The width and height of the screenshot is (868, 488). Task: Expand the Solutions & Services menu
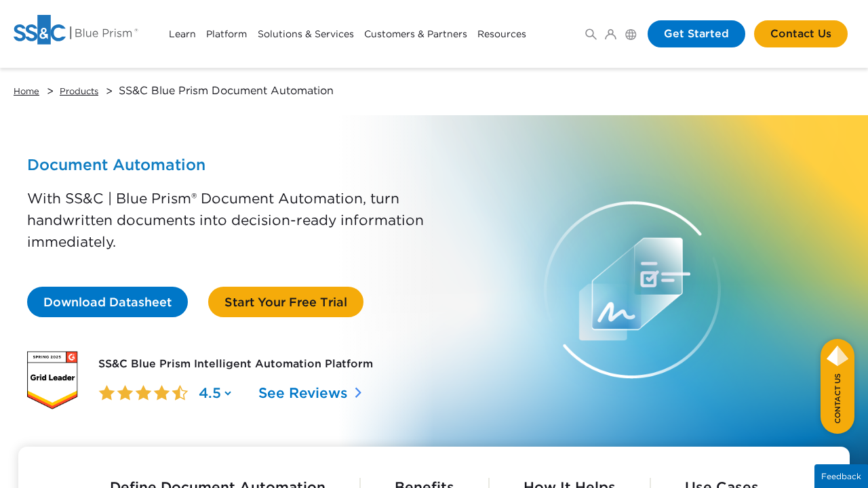point(305,34)
